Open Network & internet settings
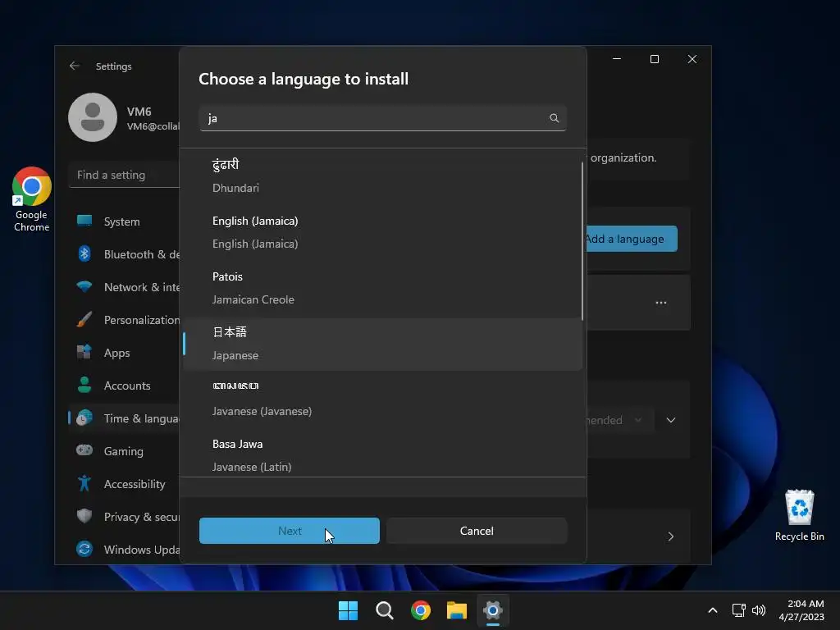 coord(125,287)
